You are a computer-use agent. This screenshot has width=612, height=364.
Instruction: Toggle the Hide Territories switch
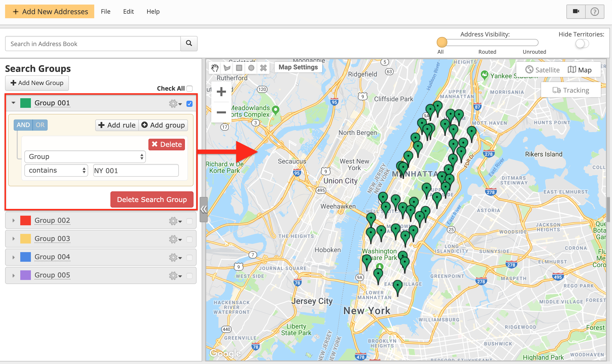point(582,44)
